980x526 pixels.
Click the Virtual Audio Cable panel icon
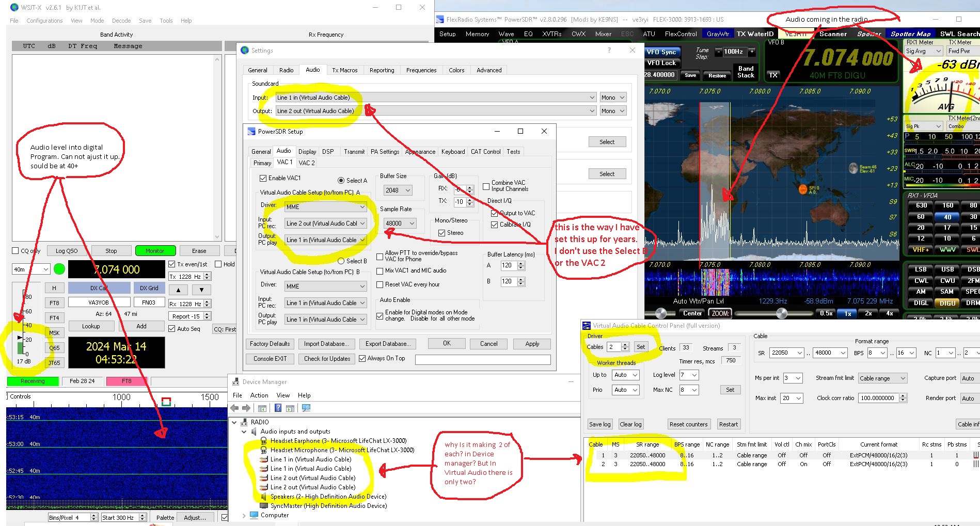[587, 326]
